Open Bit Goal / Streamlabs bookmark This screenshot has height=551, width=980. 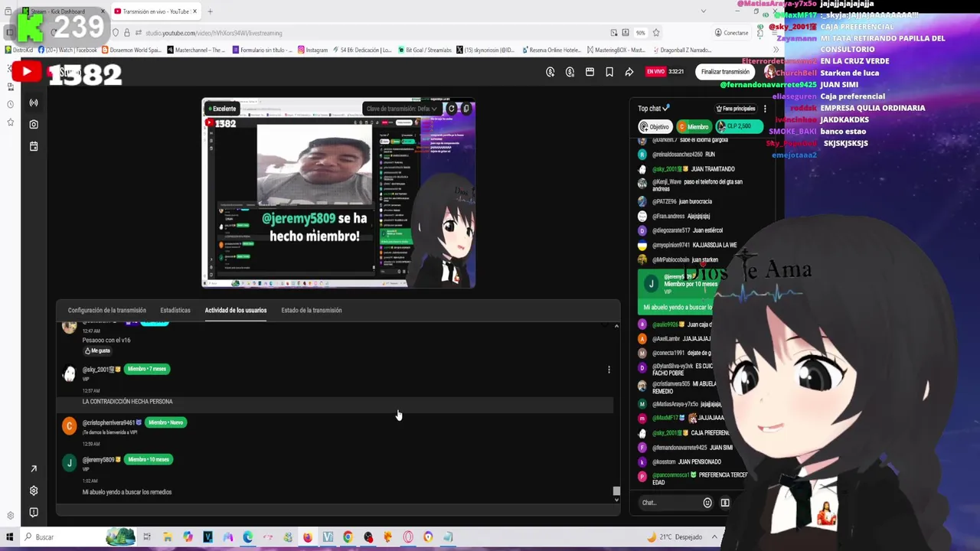425,50
